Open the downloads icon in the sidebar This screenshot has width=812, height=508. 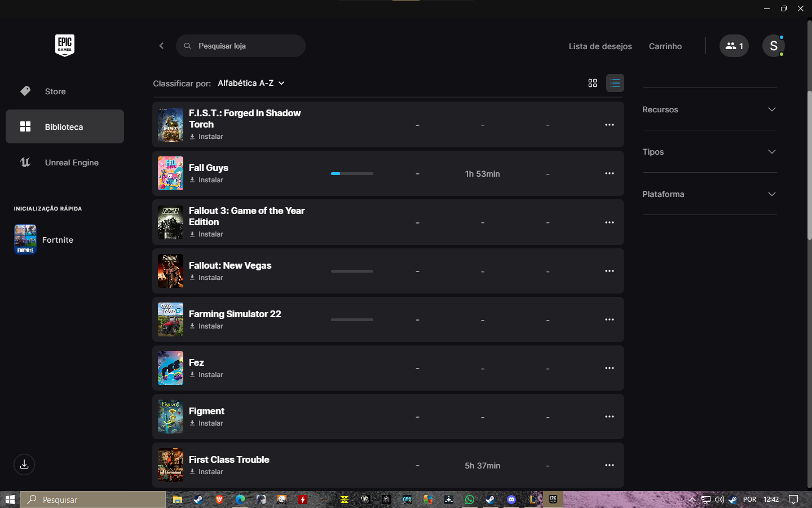coord(24,465)
